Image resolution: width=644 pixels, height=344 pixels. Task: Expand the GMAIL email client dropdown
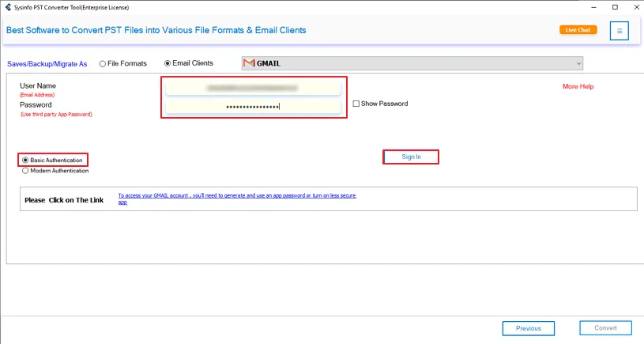[412, 63]
